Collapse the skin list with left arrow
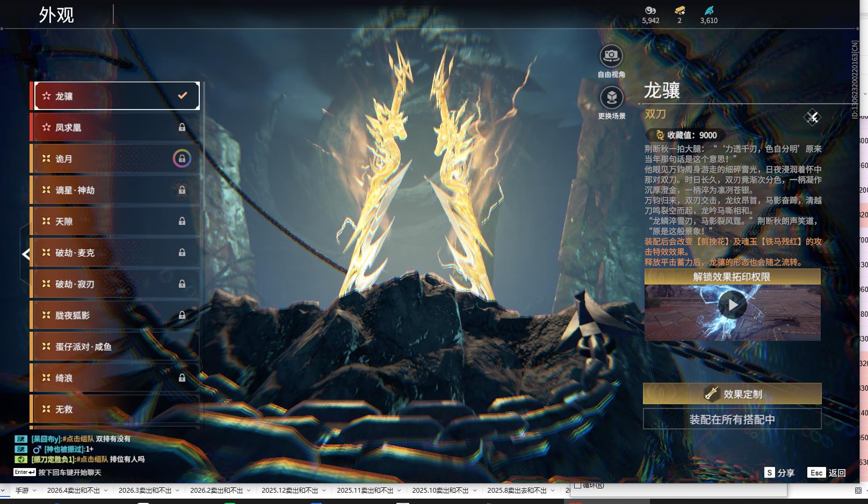This screenshot has height=504, width=868. tap(25, 254)
